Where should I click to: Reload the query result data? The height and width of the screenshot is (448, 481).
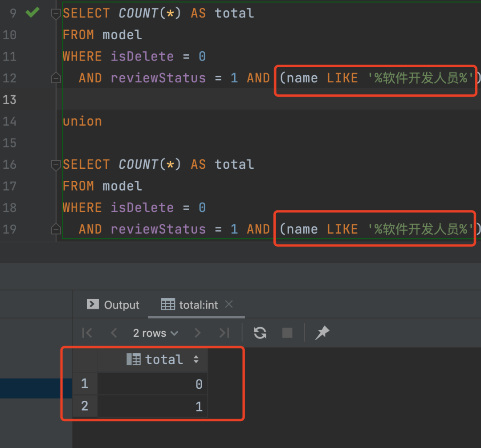(260, 333)
